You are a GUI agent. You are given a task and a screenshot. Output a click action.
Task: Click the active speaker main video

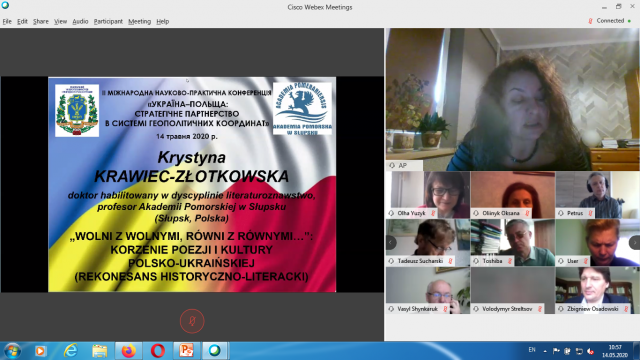(513, 99)
